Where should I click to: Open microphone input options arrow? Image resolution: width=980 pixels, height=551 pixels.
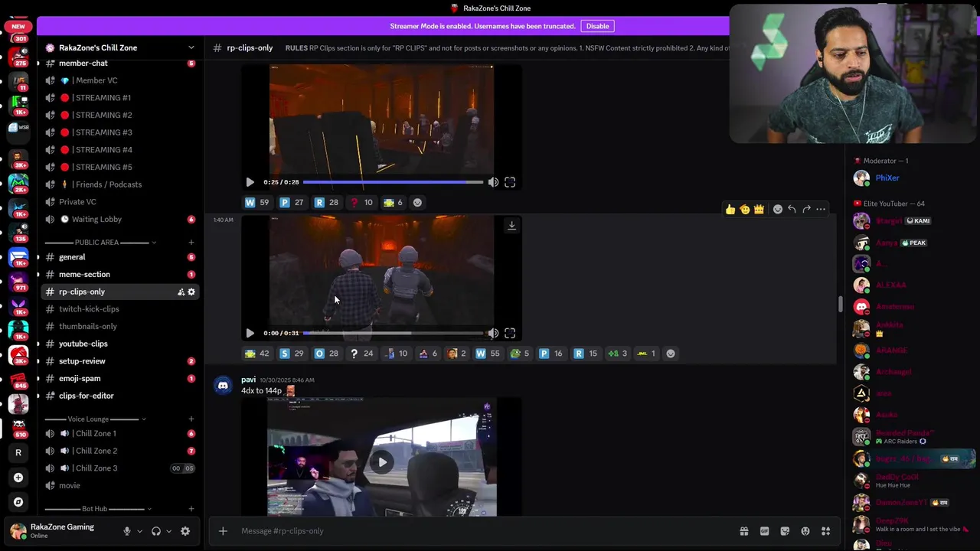139,531
